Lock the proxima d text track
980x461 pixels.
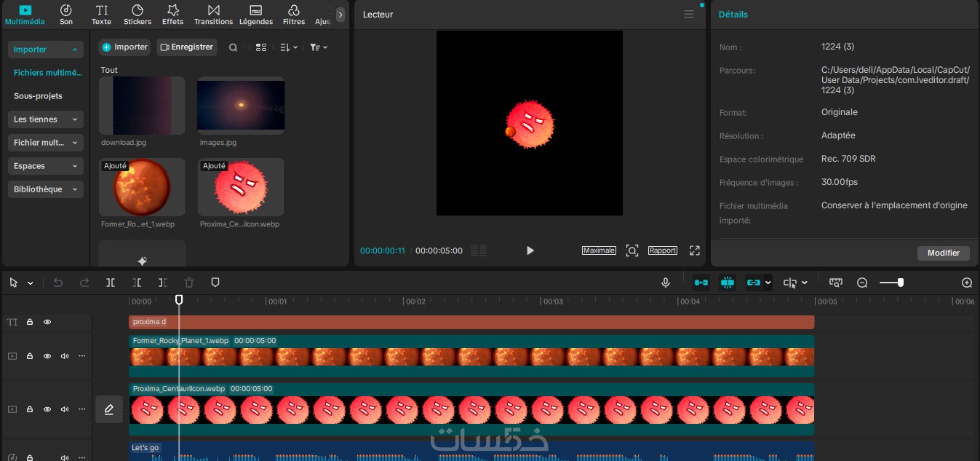click(30, 322)
